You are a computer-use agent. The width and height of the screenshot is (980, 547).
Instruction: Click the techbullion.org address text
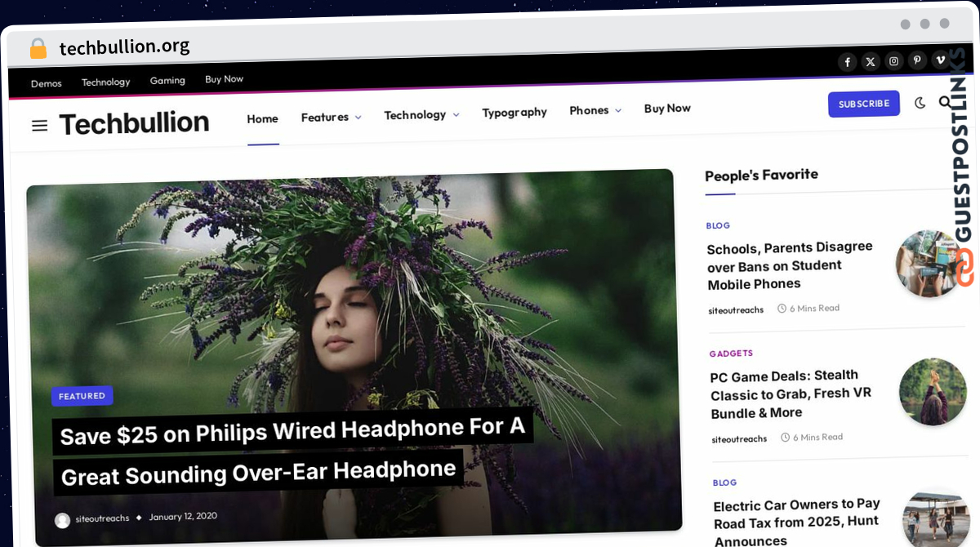124,47
